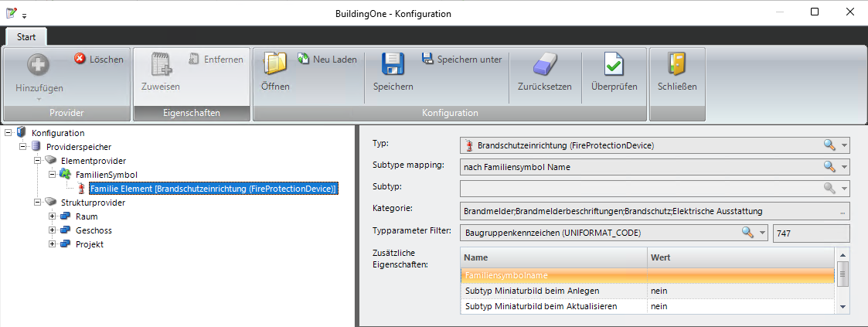Save configuration with Speichern disk icon

pos(393,65)
